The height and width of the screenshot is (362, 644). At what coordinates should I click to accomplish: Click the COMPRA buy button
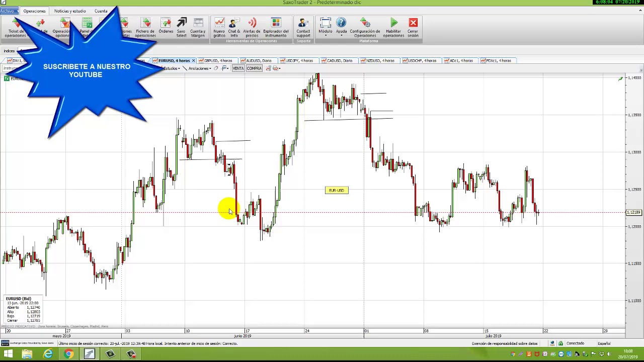[254, 68]
